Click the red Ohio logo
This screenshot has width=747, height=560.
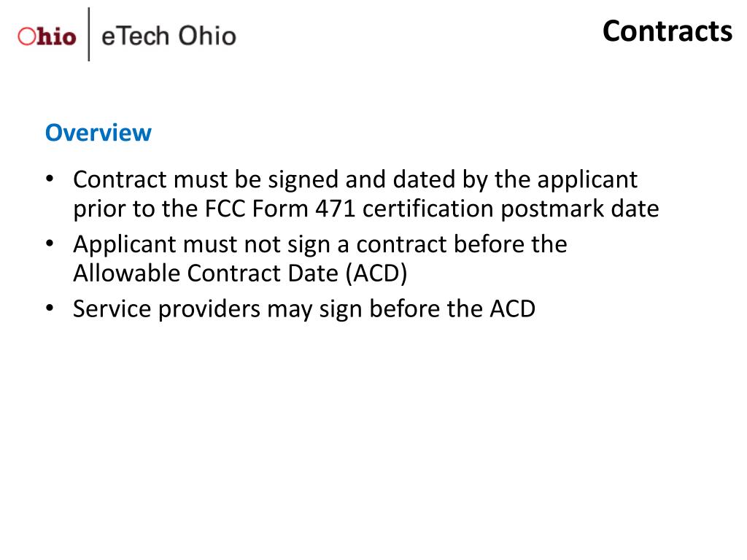pos(47,36)
